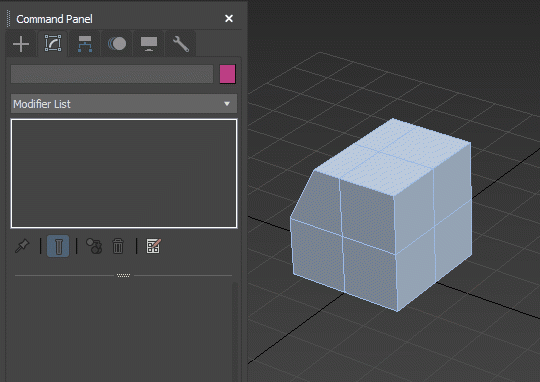Expand the Modifier List dropdown
This screenshot has height=382, width=540.
pos(124,104)
